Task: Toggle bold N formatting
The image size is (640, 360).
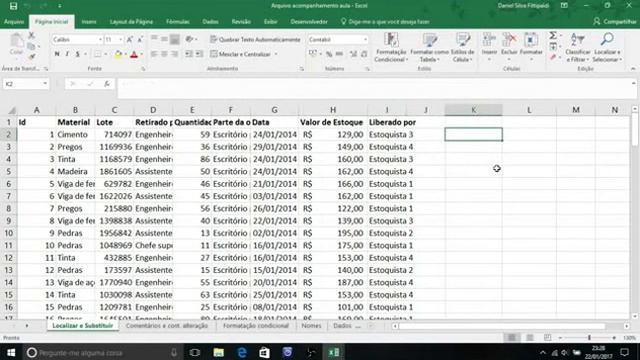Action: 57,54
